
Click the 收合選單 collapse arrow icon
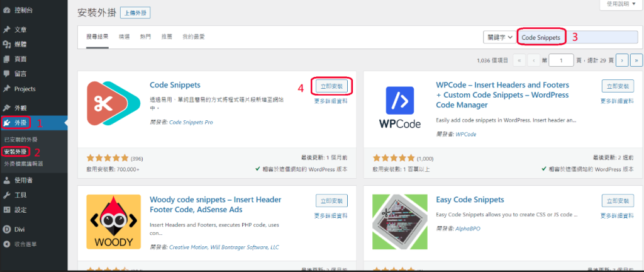tap(6, 244)
